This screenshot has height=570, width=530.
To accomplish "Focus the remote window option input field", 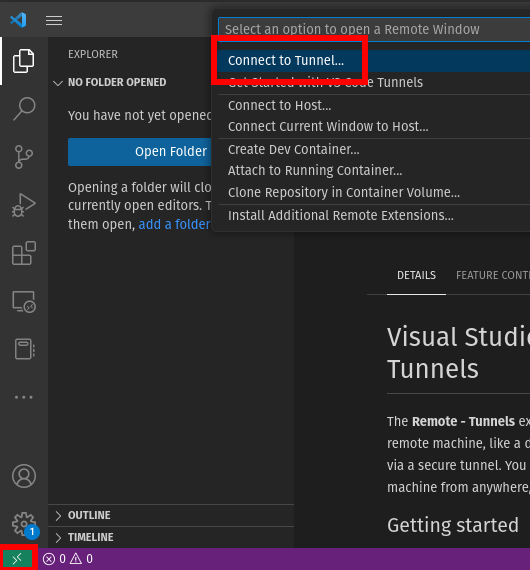I will coord(374,29).
